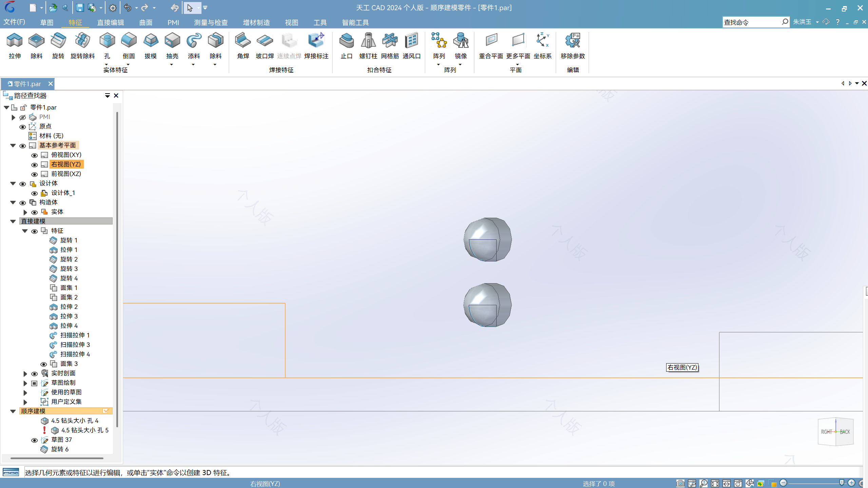Collapse the 直接建模 section

click(13, 221)
